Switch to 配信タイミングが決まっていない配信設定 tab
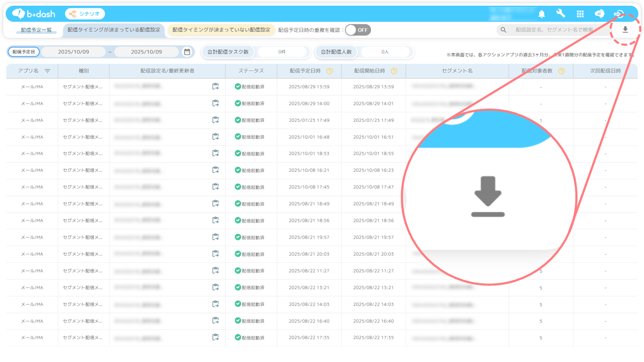The width and height of the screenshot is (644, 362). pyautogui.click(x=220, y=30)
